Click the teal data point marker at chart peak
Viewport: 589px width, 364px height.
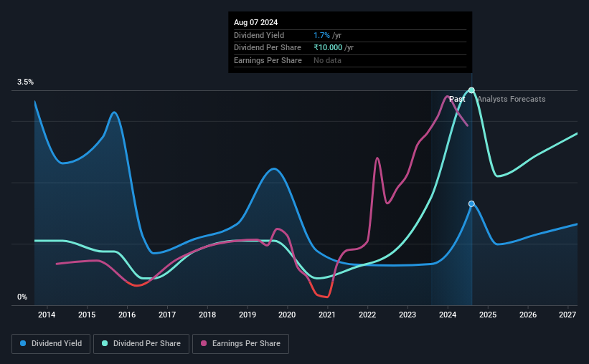pyautogui.click(x=472, y=90)
